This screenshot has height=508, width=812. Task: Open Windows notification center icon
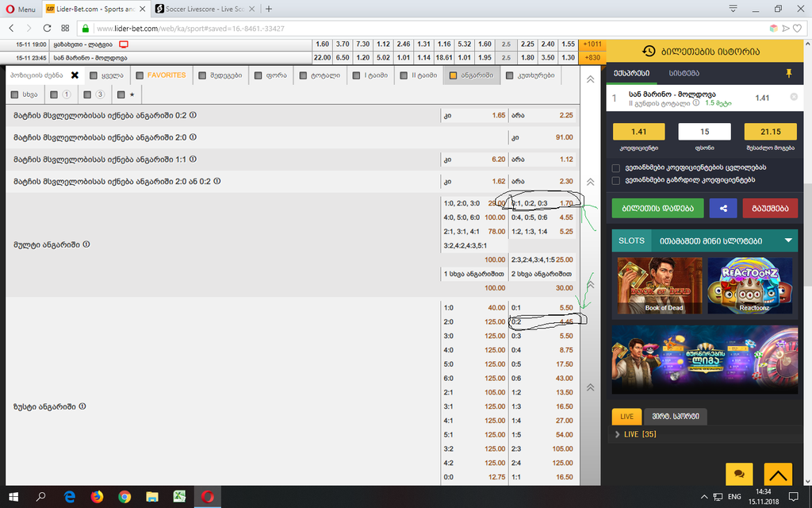793,497
